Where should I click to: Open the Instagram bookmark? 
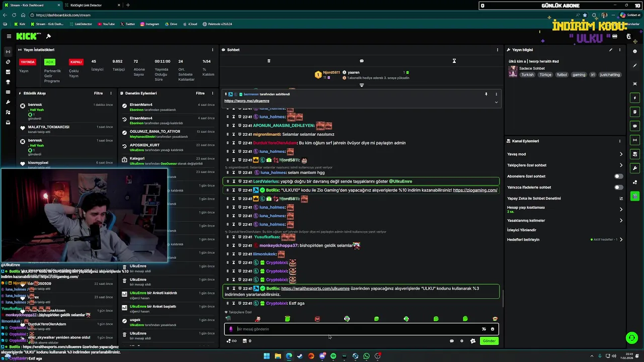click(150, 24)
